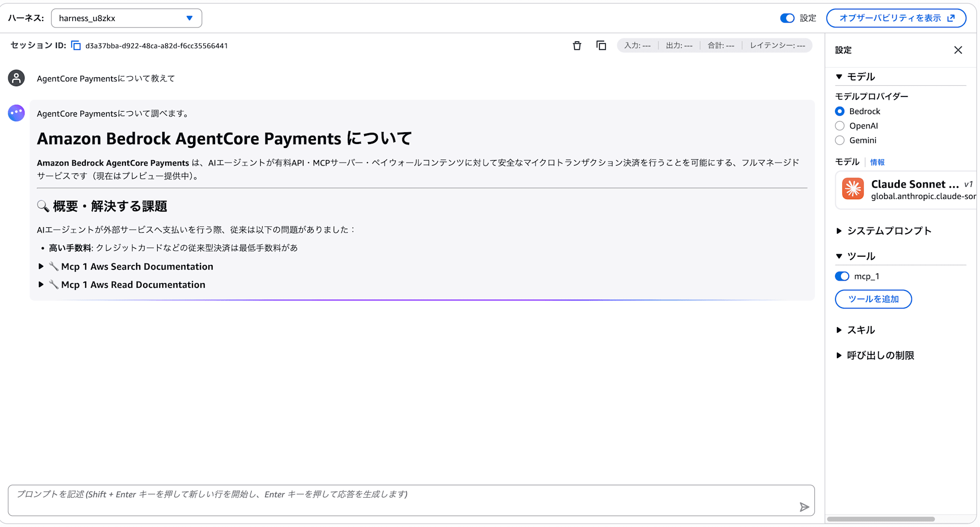Click the heading Amazon Bedrock AgentCore Payments について

pos(224,139)
